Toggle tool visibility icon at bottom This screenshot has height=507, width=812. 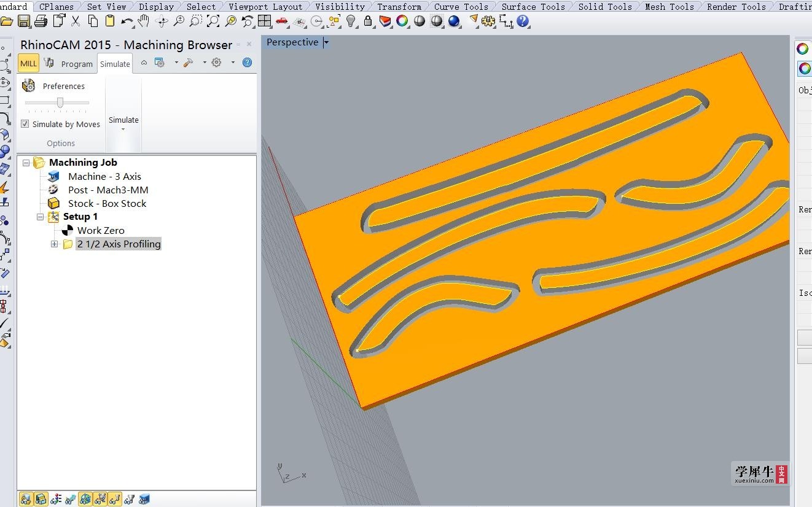(115, 499)
